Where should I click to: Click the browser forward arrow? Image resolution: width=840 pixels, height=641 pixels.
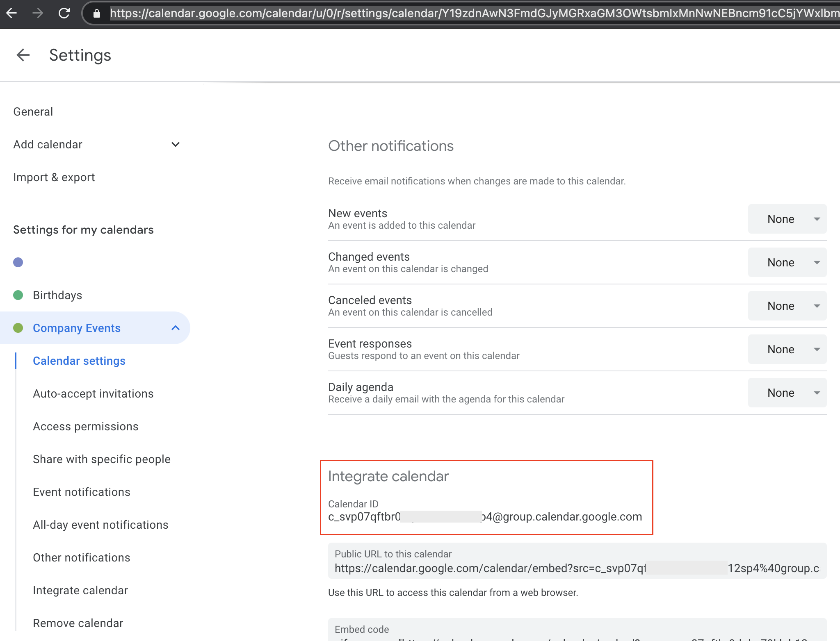[x=38, y=13]
